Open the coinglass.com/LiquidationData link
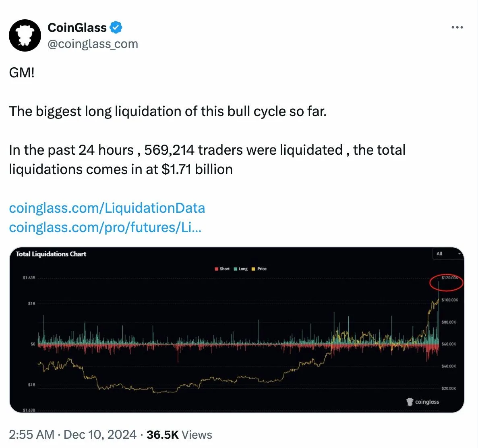 pos(107,208)
